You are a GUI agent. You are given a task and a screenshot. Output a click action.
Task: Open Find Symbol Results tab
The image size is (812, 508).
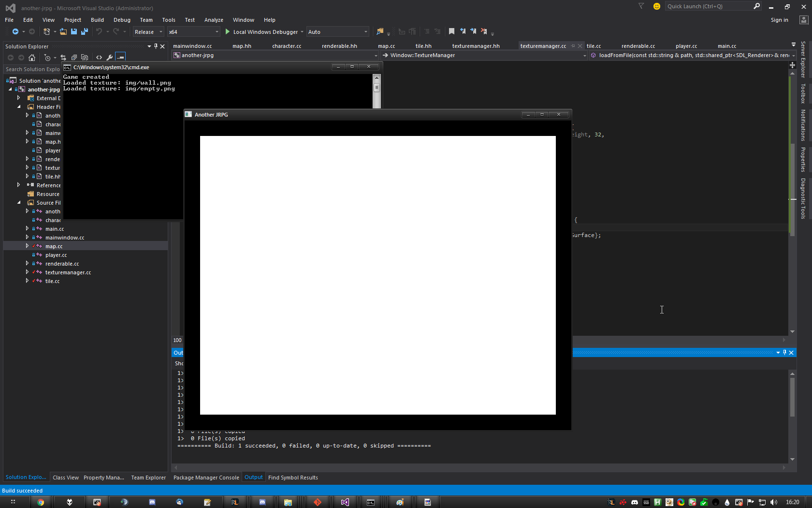pyautogui.click(x=293, y=478)
